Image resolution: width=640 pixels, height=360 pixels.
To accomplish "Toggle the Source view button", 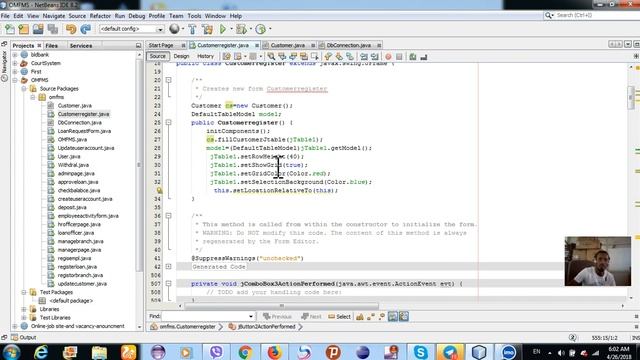I will (x=157, y=56).
